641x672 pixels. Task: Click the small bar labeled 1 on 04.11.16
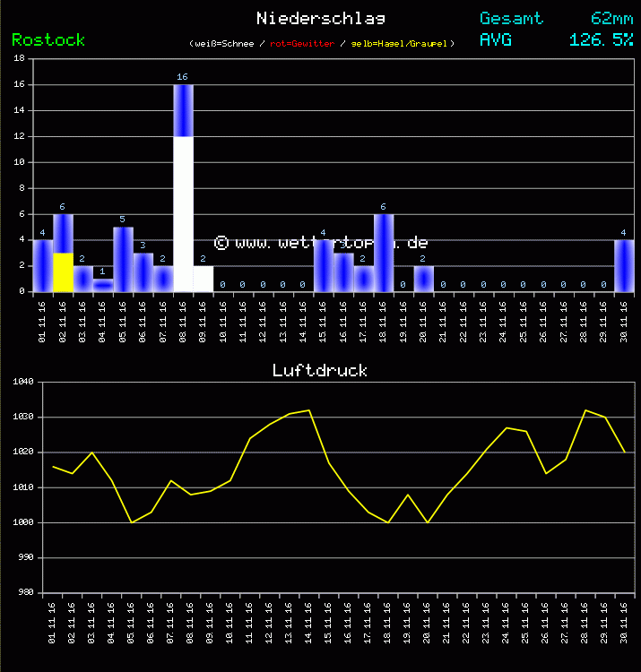[x=103, y=285]
